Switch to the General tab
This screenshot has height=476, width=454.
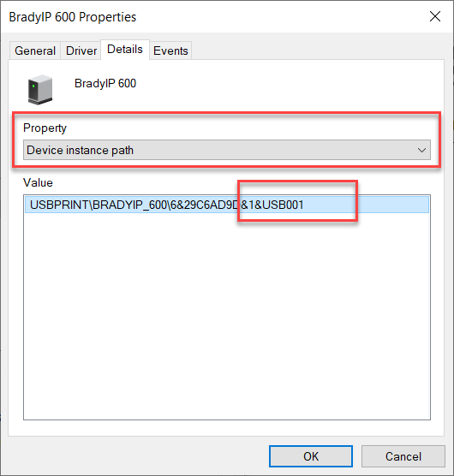tap(35, 51)
